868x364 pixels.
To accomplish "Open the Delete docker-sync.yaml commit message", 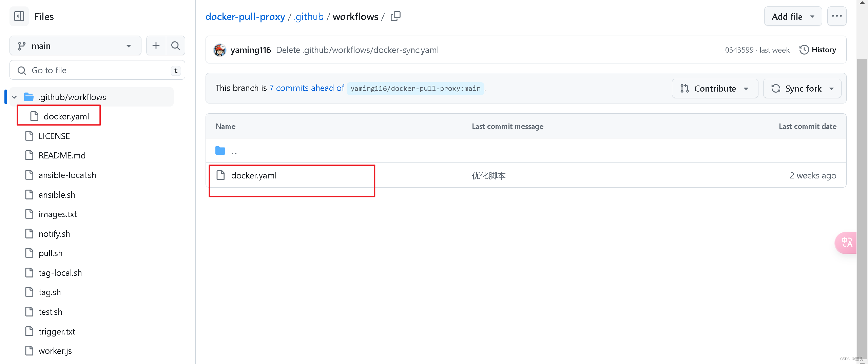I will click(x=357, y=50).
